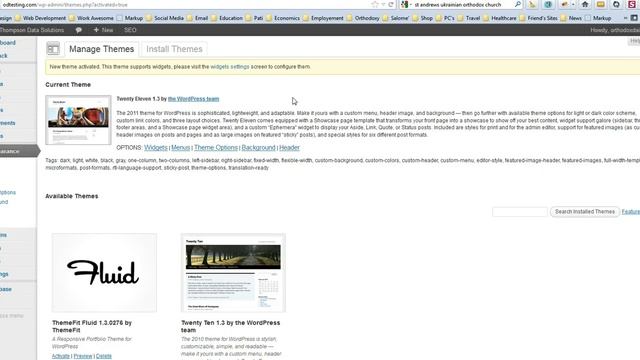Click the Twenty Eleven theme screenshot

78,120
